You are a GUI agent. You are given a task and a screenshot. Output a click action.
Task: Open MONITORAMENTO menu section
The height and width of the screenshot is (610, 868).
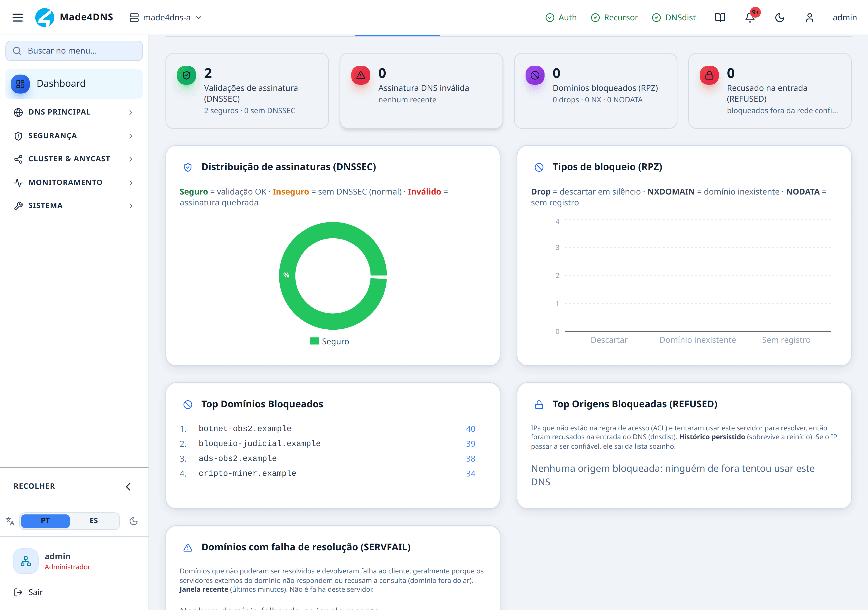[x=74, y=183]
